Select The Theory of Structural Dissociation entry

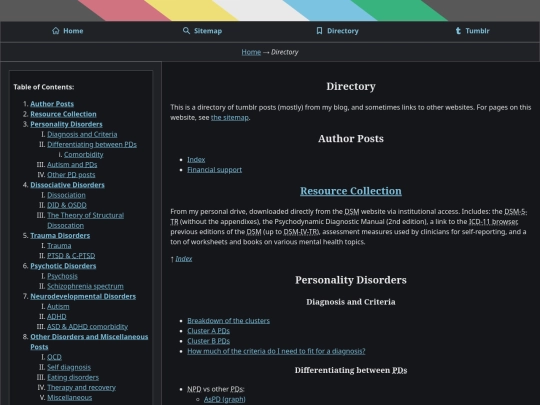pyautogui.click(x=85, y=220)
